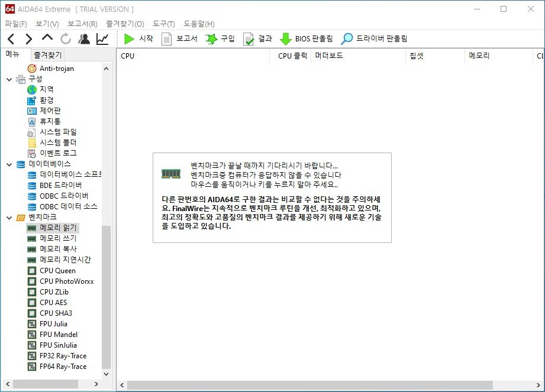This screenshot has width=545, height=392.
Task: Select 제어판 control panel item
Action: coord(44,111)
